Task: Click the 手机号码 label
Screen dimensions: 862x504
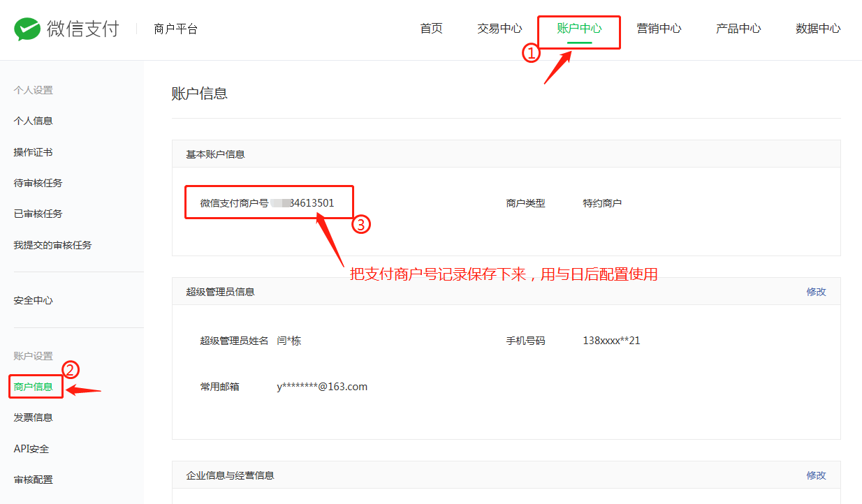Action: (x=526, y=341)
